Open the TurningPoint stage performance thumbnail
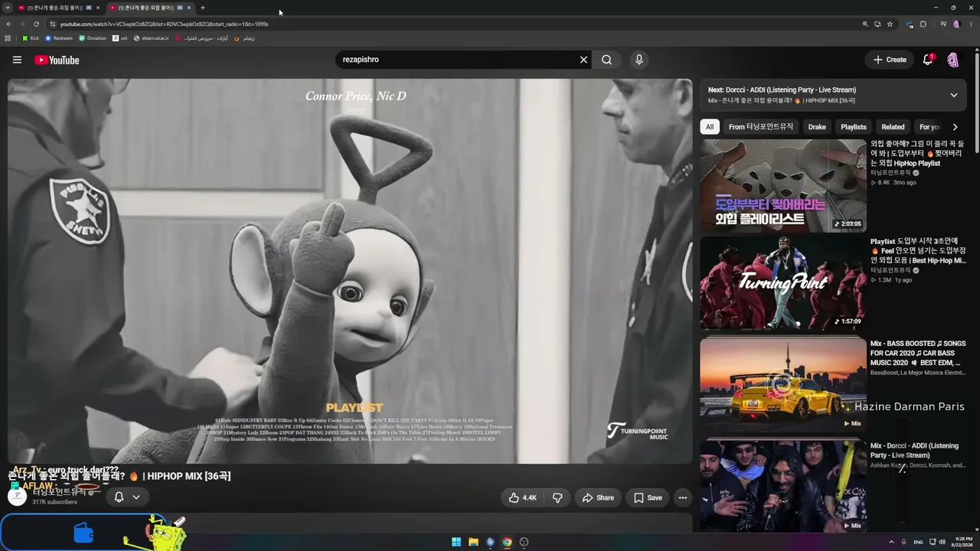Viewport: 980px width, 551px height. click(783, 282)
